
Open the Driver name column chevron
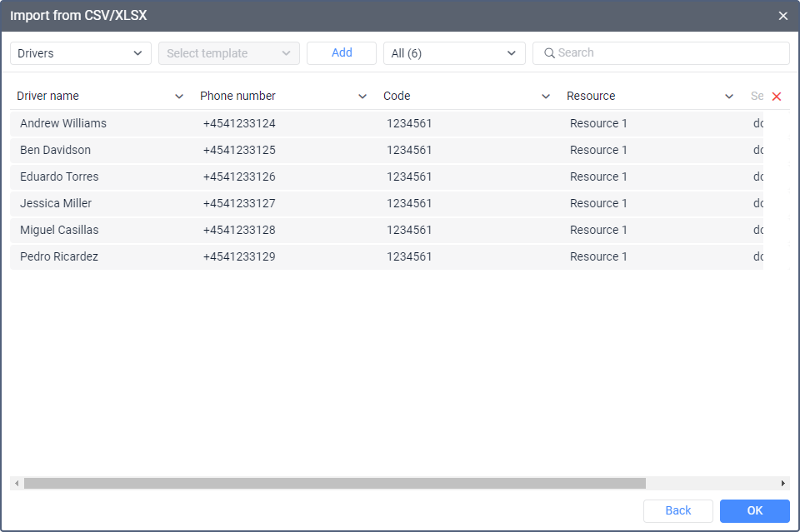point(179,97)
